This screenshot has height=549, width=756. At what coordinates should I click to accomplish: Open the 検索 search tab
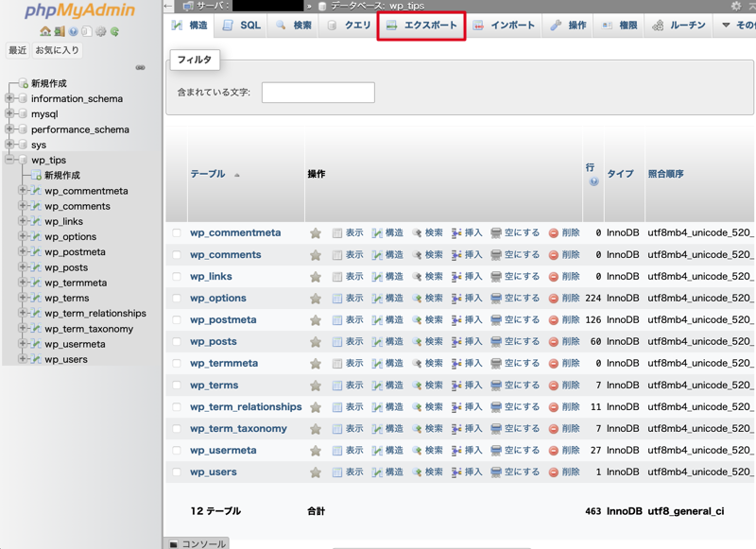(294, 26)
